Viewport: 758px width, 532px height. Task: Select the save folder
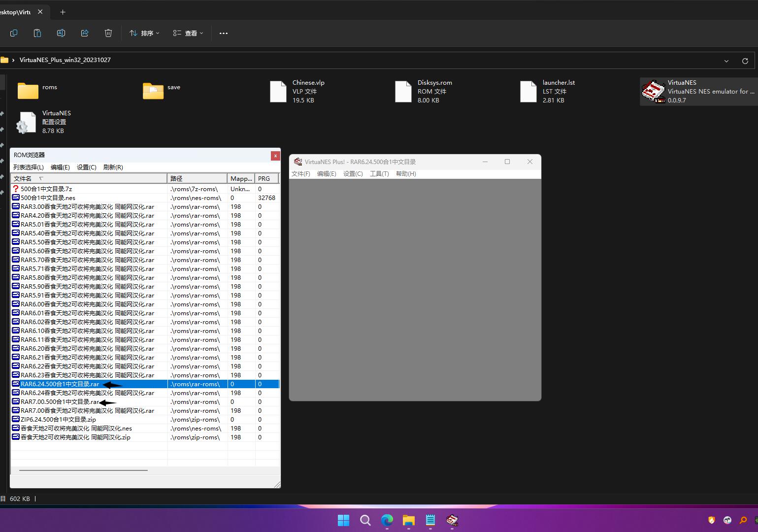(x=162, y=91)
